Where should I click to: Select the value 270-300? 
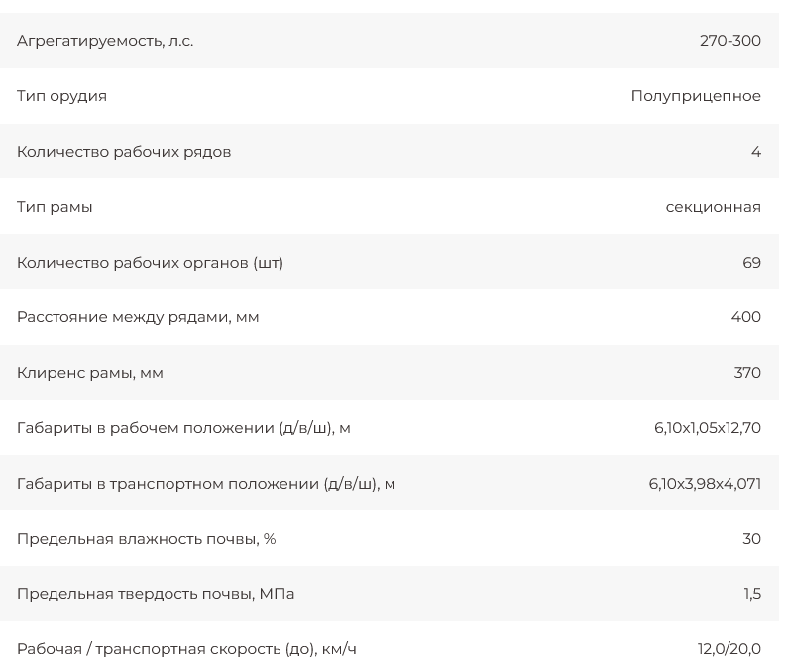click(x=729, y=41)
